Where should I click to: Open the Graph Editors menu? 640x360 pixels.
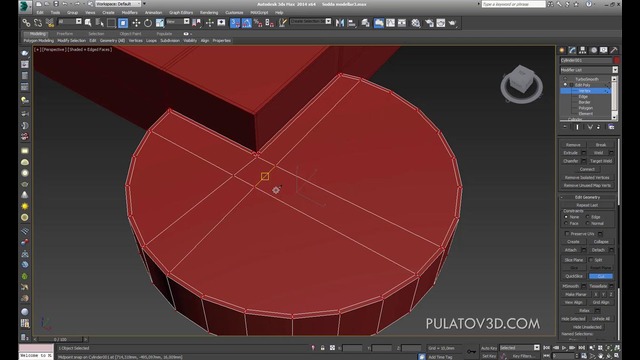point(181,13)
